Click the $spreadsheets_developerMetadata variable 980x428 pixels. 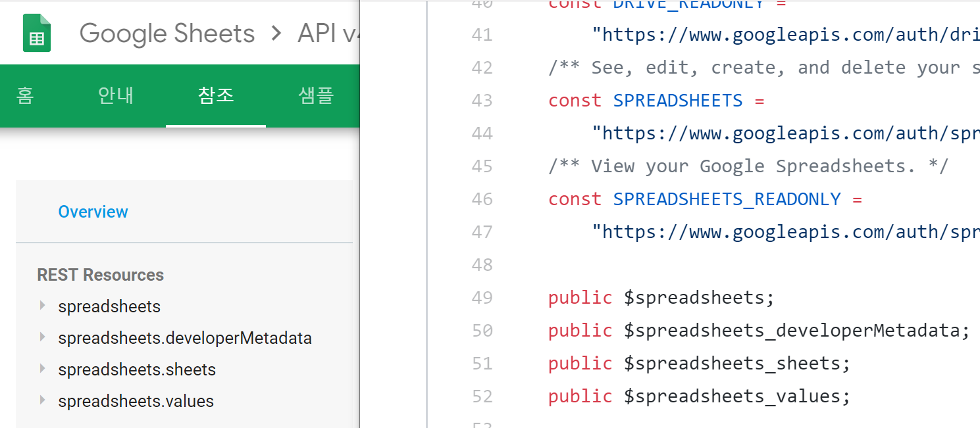[x=797, y=331]
